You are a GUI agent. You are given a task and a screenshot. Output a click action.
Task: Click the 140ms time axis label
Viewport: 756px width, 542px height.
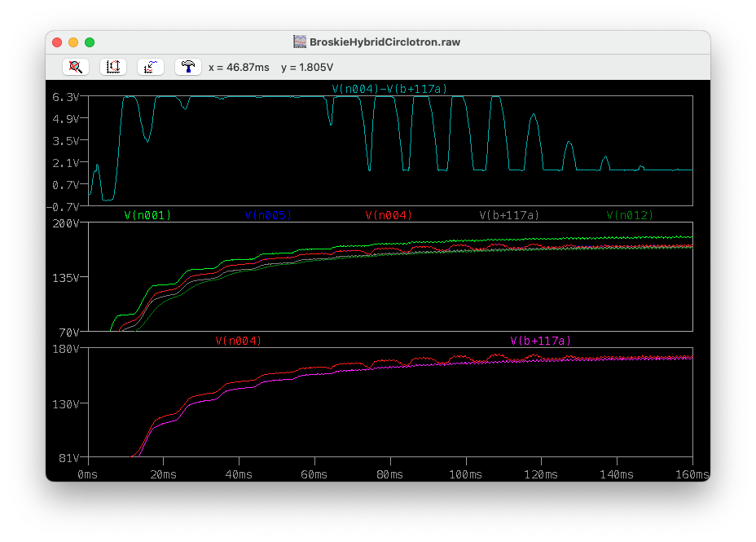[x=618, y=475]
